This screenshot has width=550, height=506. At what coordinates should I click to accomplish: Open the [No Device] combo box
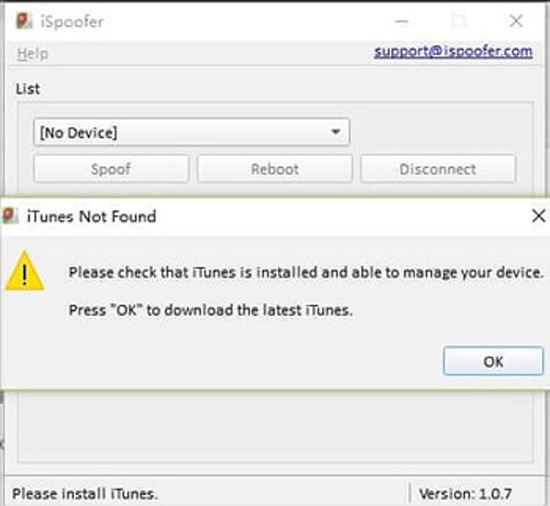pos(192,132)
